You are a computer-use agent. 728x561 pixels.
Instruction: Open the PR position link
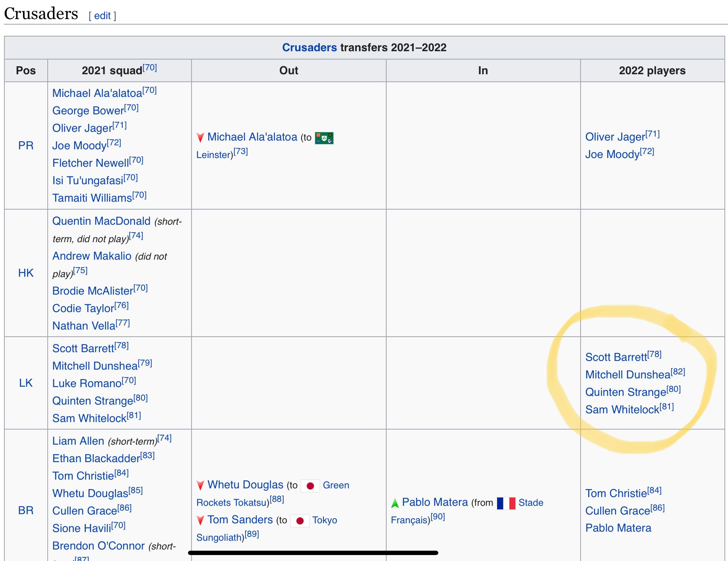(26, 146)
